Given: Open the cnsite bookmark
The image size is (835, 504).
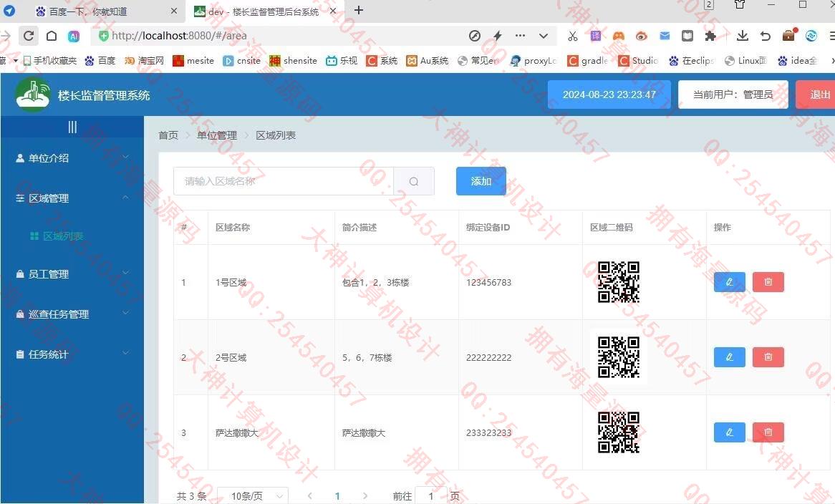Looking at the screenshot, I should coord(242,61).
